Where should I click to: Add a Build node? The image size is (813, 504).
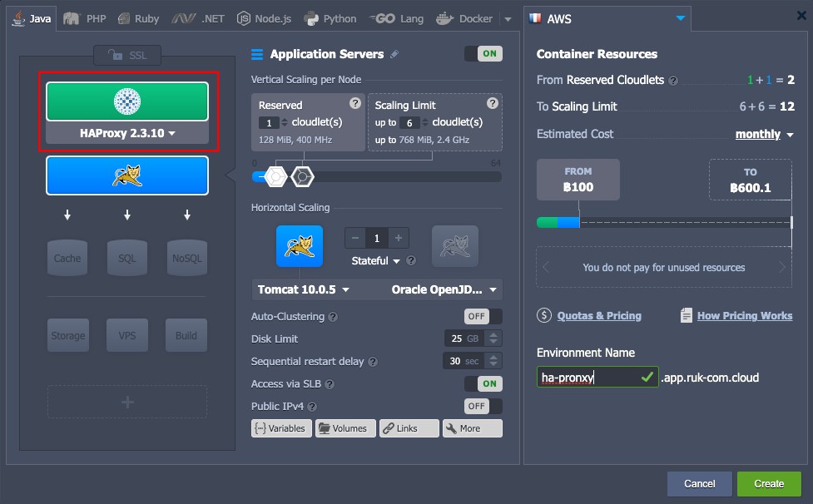coord(186,336)
